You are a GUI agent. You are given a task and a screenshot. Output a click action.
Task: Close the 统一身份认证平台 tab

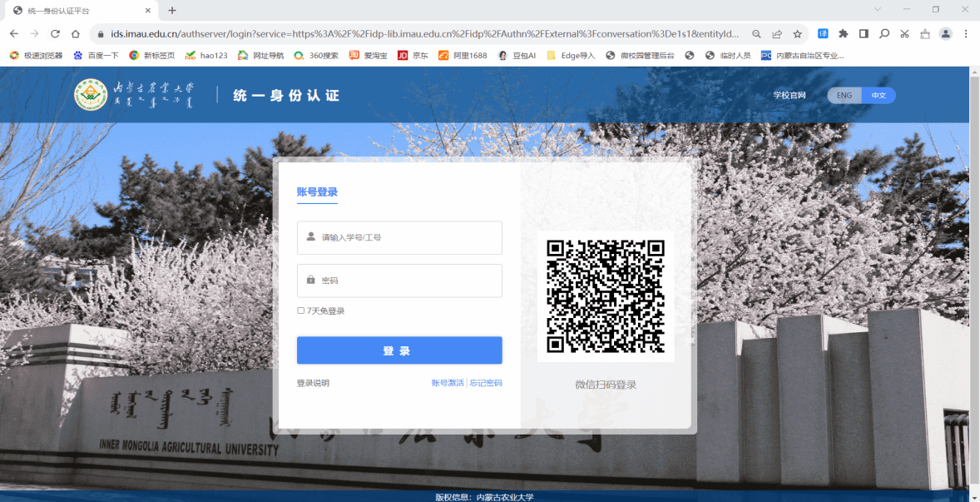147,11
